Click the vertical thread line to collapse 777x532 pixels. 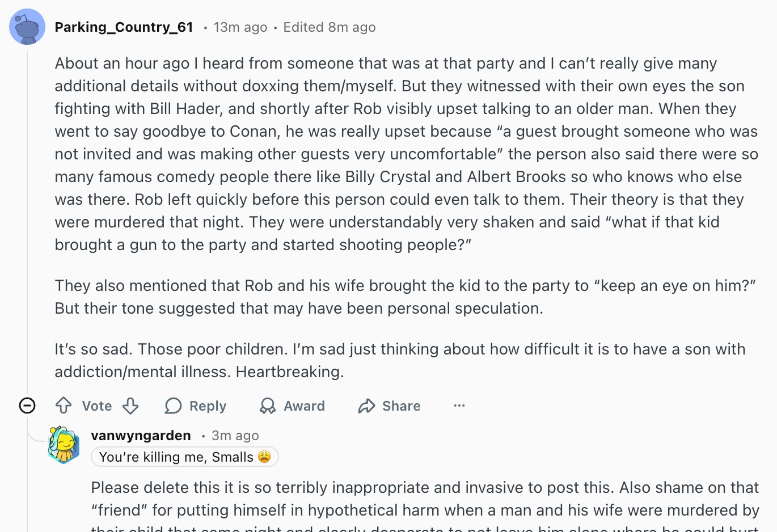27,221
